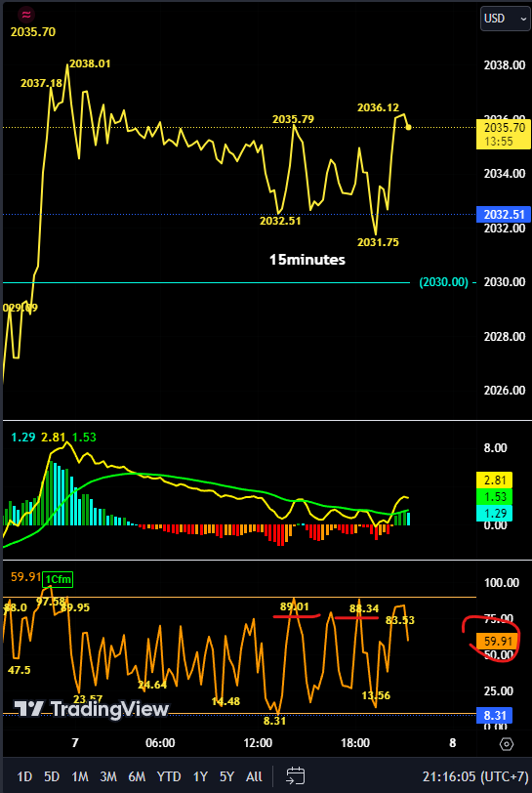The height and width of the screenshot is (793, 532).
Task: Click the yellow 2.81 MACD axis label
Action: (x=495, y=480)
